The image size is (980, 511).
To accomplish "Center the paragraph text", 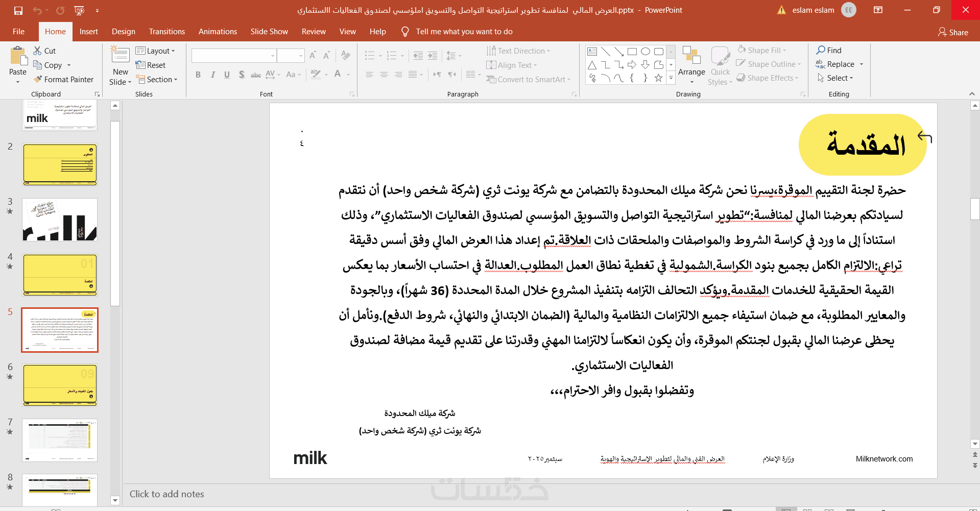I will click(x=384, y=75).
